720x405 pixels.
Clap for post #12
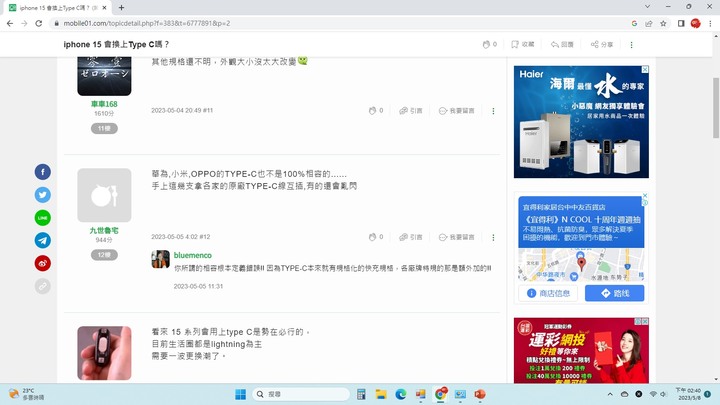click(376, 237)
